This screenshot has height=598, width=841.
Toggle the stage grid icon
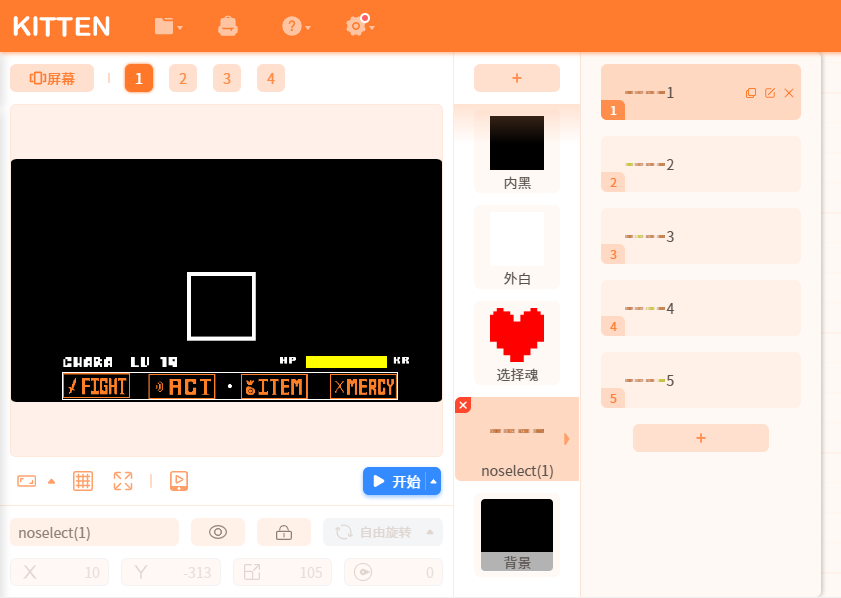pyautogui.click(x=83, y=481)
